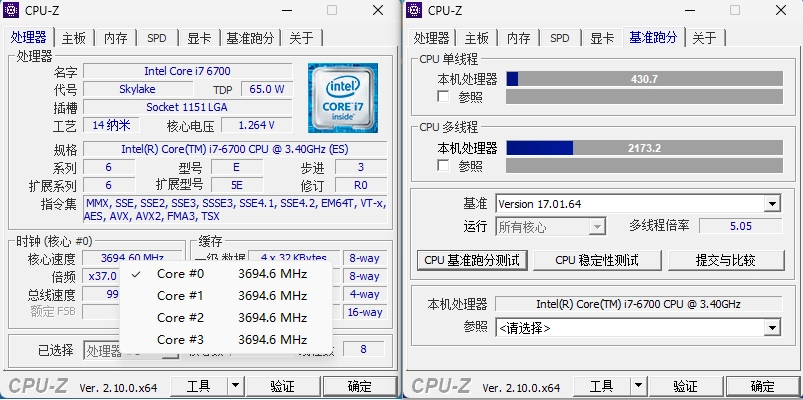This screenshot has height=400, width=803.
Task: Open 工具 dropdown arrow in left window
Action: tap(235, 386)
